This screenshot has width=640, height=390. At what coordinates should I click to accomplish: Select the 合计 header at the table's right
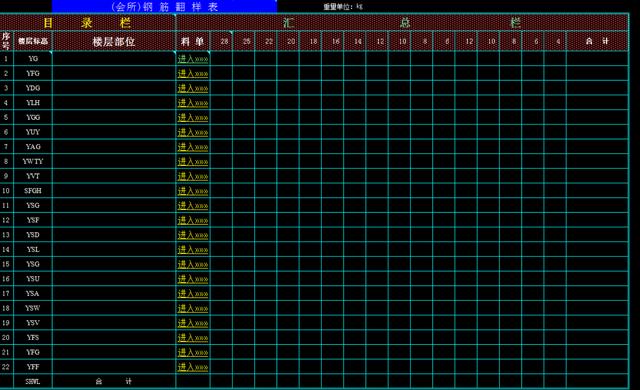point(597,41)
